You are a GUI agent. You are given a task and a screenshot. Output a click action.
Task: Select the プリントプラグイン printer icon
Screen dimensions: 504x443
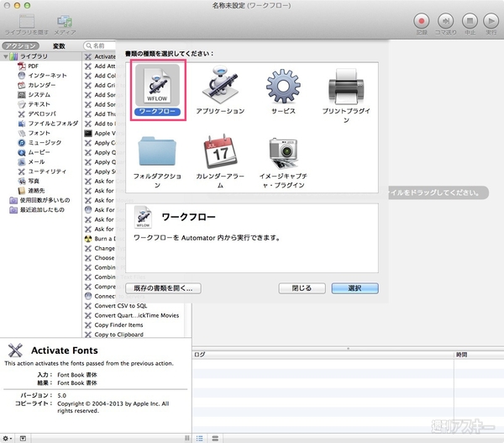[346, 86]
